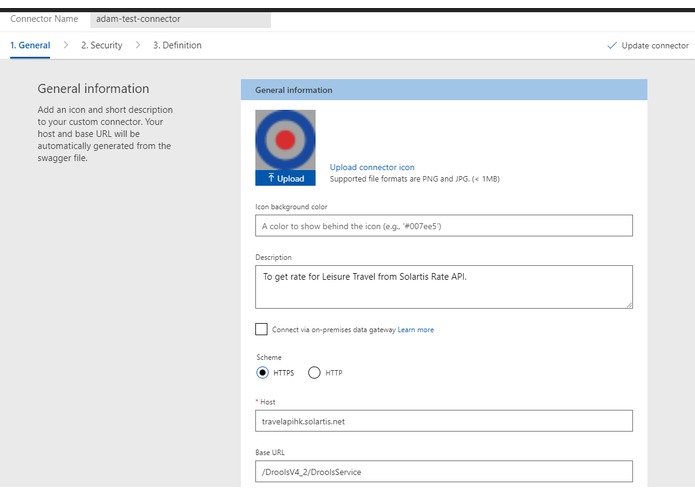Click the target connector icon thumbnail

(x=285, y=140)
